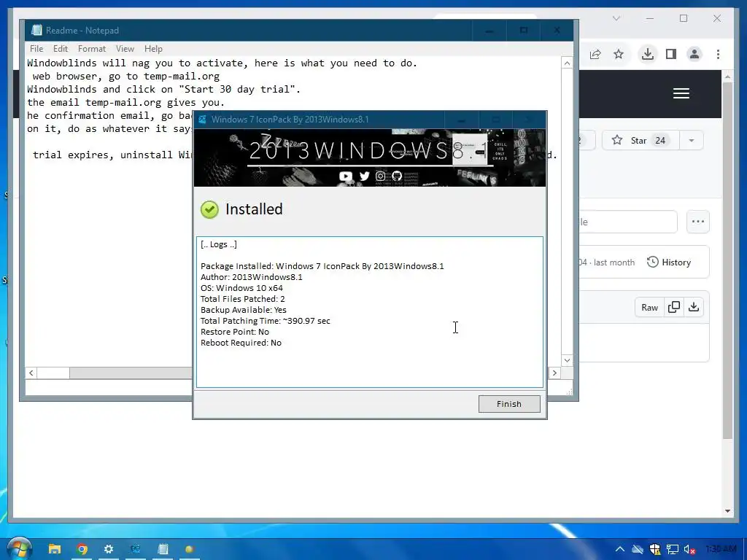Click the Finish button in the installer
747x560 pixels.
(x=509, y=404)
